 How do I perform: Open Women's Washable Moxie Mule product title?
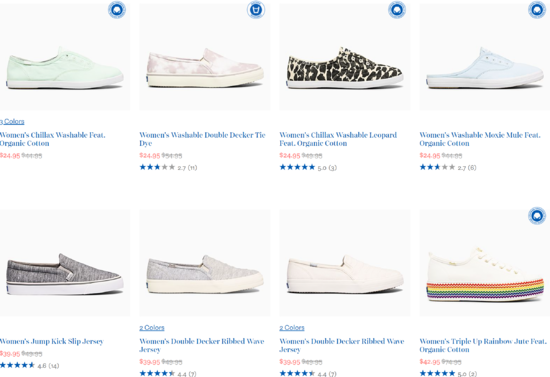[480, 139]
